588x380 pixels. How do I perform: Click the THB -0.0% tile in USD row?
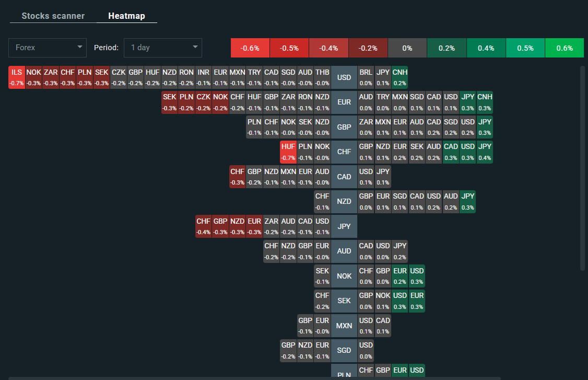click(322, 77)
